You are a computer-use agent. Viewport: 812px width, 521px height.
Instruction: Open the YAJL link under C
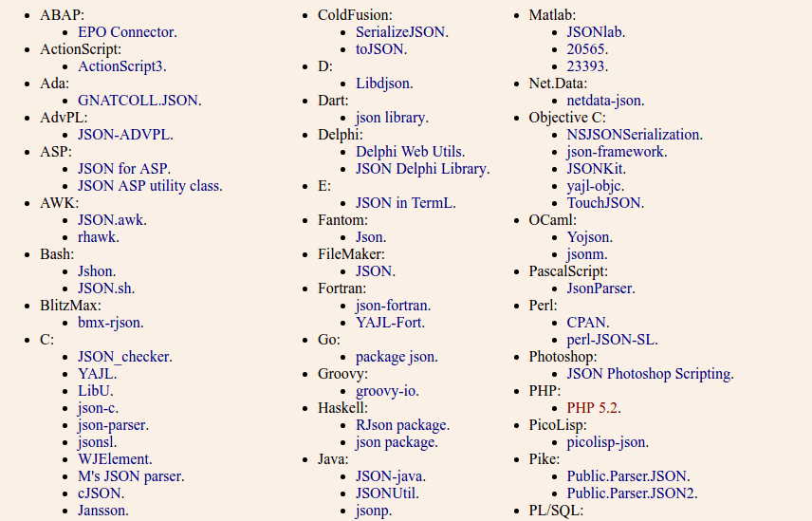pos(96,374)
